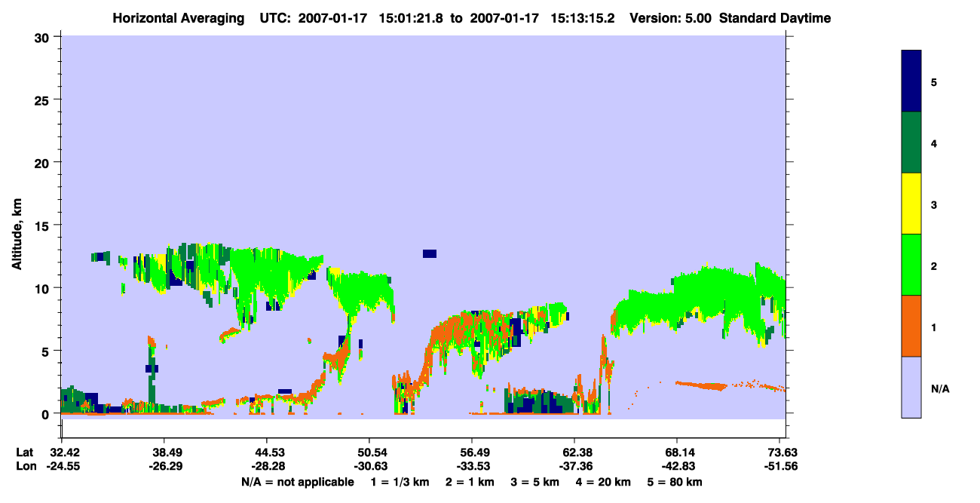980x503 pixels.
Task: Click the orange colorbar segment labeled 1
Action: point(911,326)
